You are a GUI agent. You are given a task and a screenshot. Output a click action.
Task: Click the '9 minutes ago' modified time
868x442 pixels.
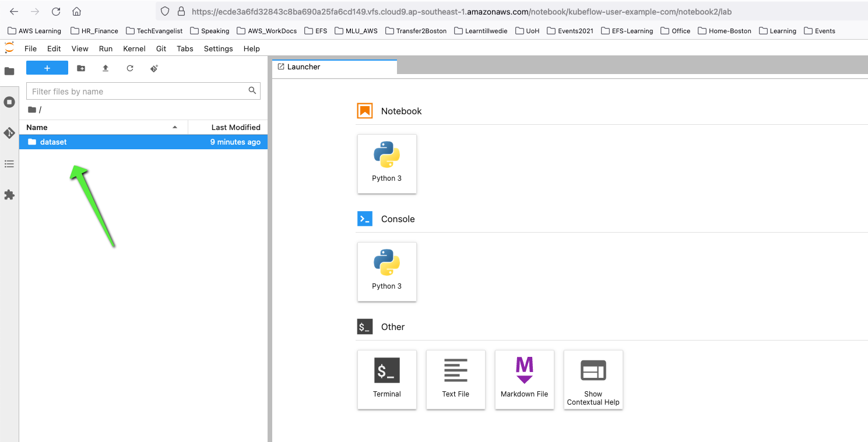click(x=236, y=142)
